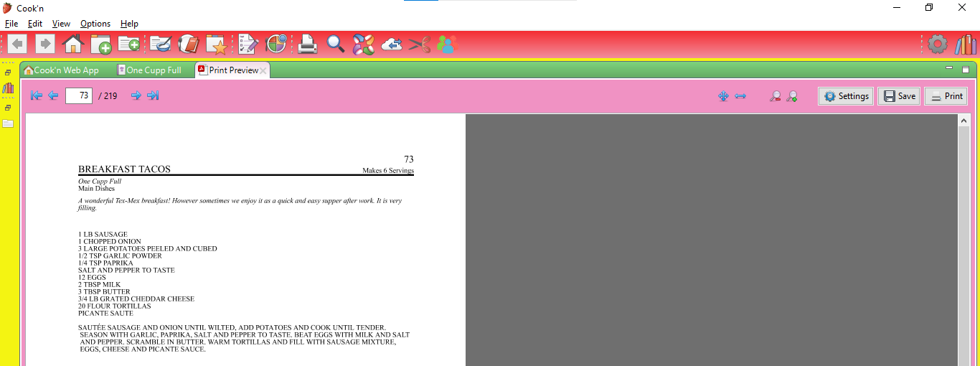This screenshot has width=980, height=366.
Task: Click the preview scrollbar up arrow
Action: tap(964, 121)
